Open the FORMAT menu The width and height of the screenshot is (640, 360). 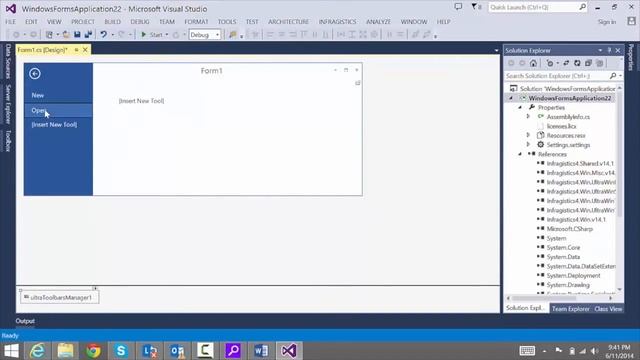(x=196, y=22)
